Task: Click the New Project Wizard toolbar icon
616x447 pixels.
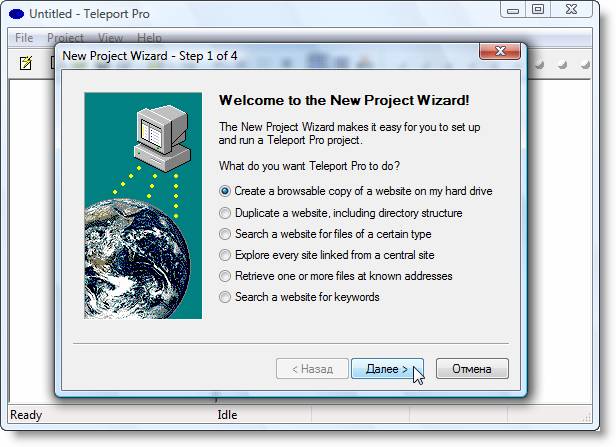Action: tap(26, 63)
